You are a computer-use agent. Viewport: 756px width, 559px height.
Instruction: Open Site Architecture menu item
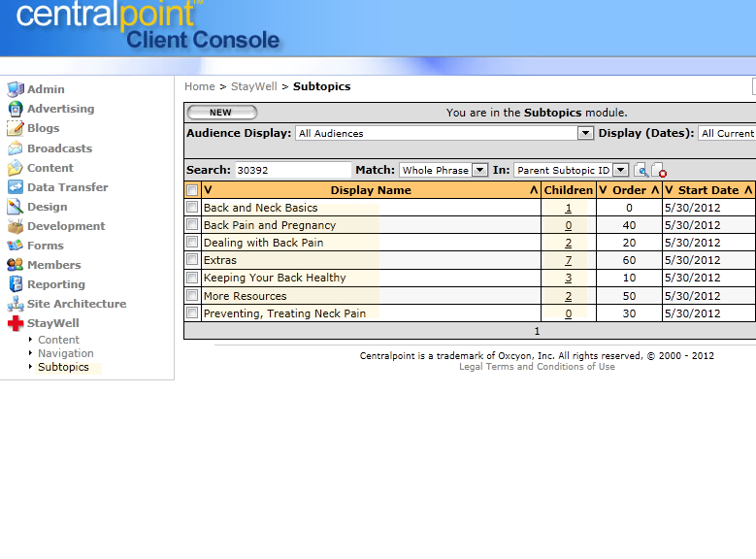[x=76, y=304]
